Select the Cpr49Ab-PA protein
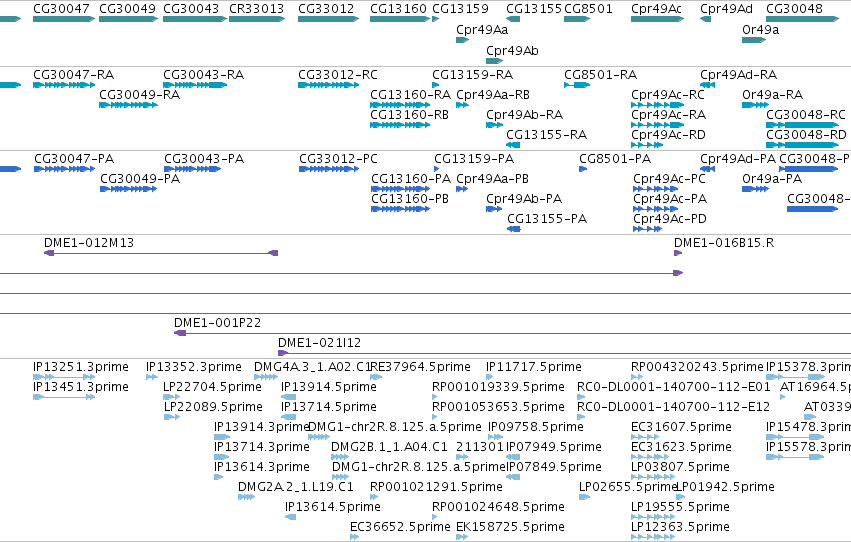This screenshot has height=542, width=851. pos(494,209)
